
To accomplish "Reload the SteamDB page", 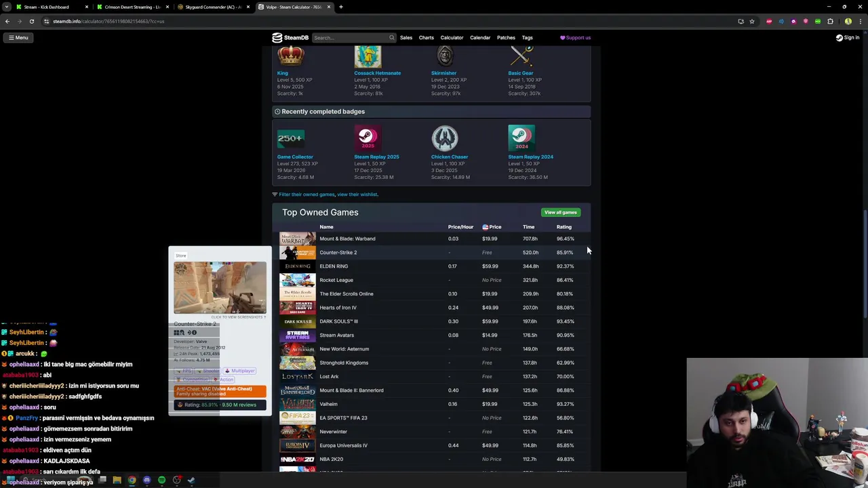I will click(31, 21).
